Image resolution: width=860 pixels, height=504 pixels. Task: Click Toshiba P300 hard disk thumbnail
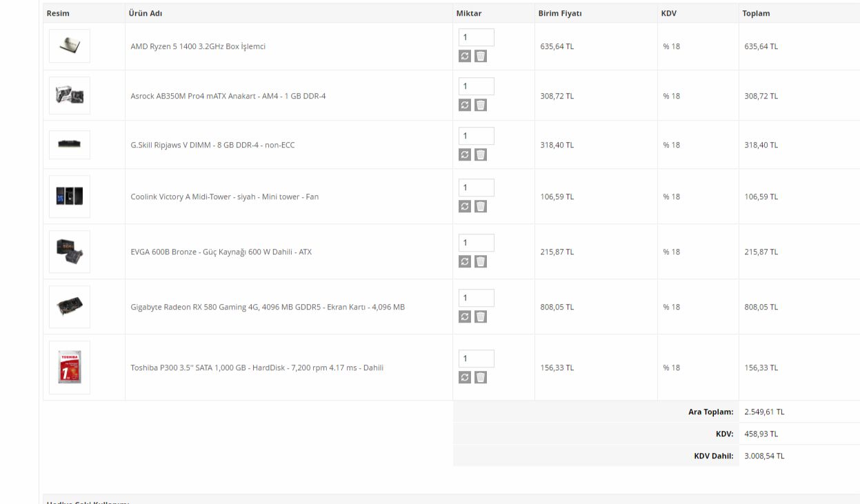70,367
